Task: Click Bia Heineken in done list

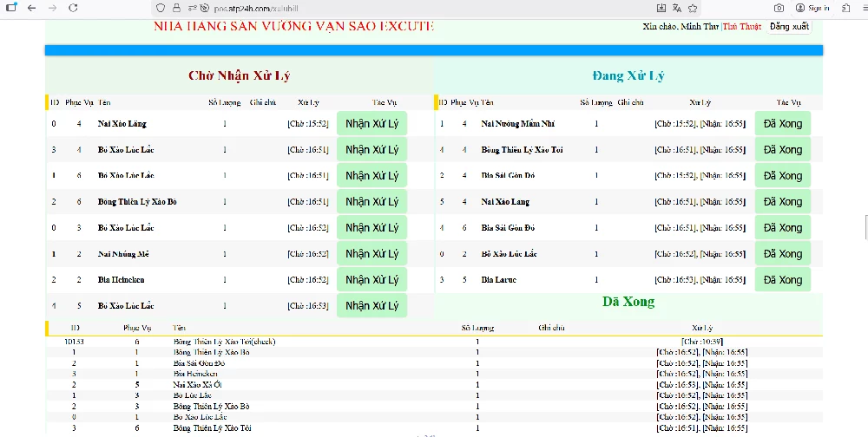Action: (x=195, y=374)
